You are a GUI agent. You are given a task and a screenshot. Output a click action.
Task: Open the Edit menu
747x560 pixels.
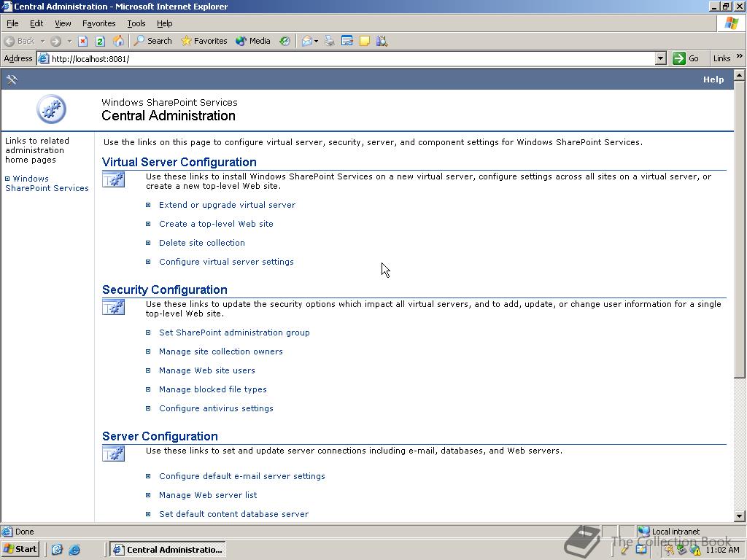point(36,23)
